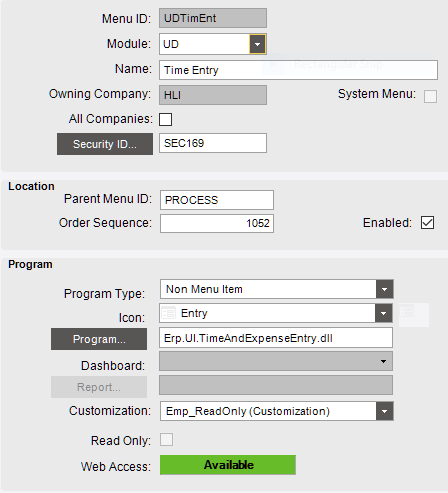The height and width of the screenshot is (493, 448).
Task: Open the Dashboard dropdown arrow
Action: (x=383, y=361)
